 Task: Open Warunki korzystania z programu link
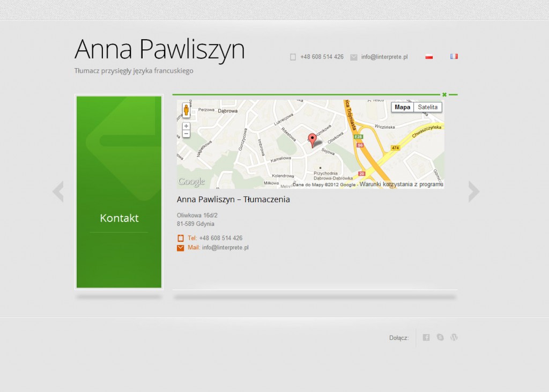401,184
